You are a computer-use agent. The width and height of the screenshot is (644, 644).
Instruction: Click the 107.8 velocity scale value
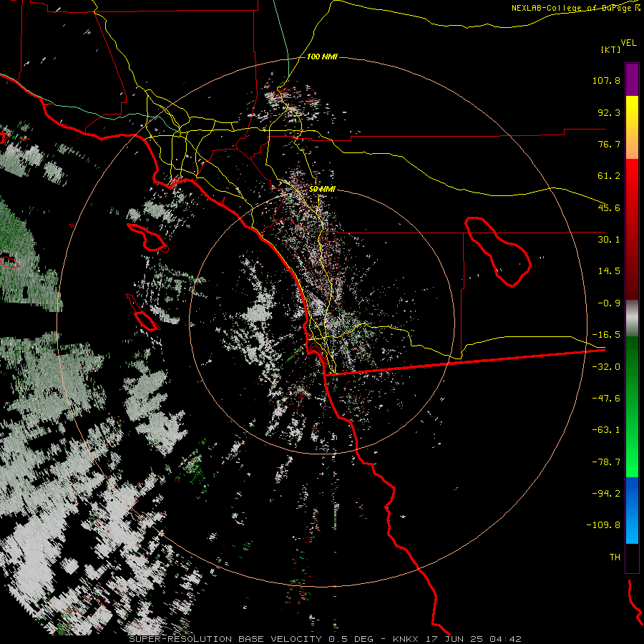(606, 80)
